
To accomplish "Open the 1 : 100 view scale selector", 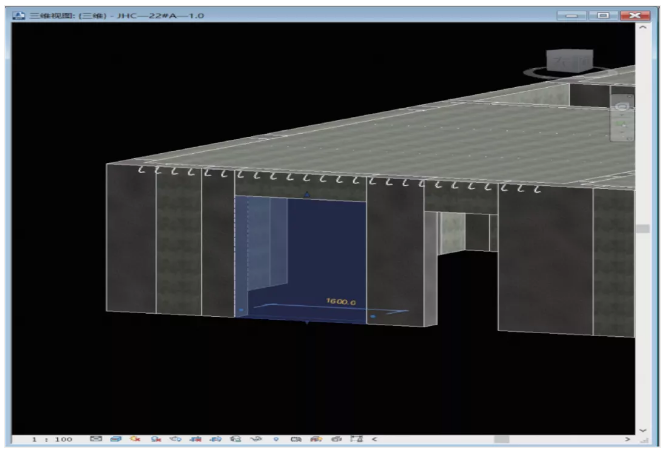I will (52, 439).
